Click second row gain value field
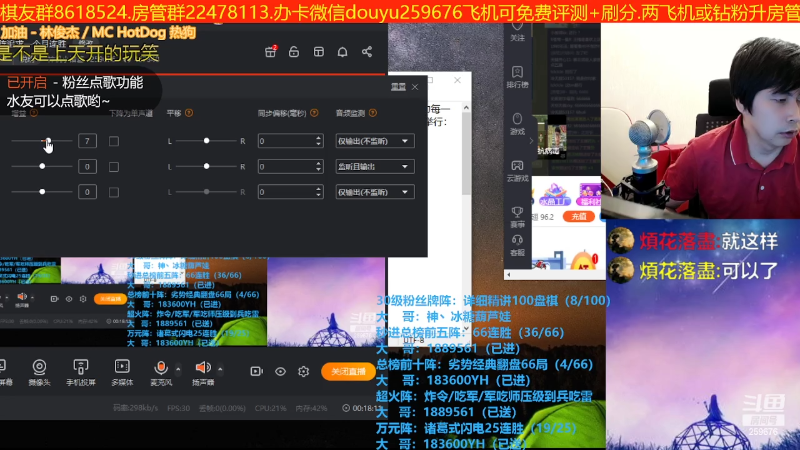The width and height of the screenshot is (800, 450). 87,166
